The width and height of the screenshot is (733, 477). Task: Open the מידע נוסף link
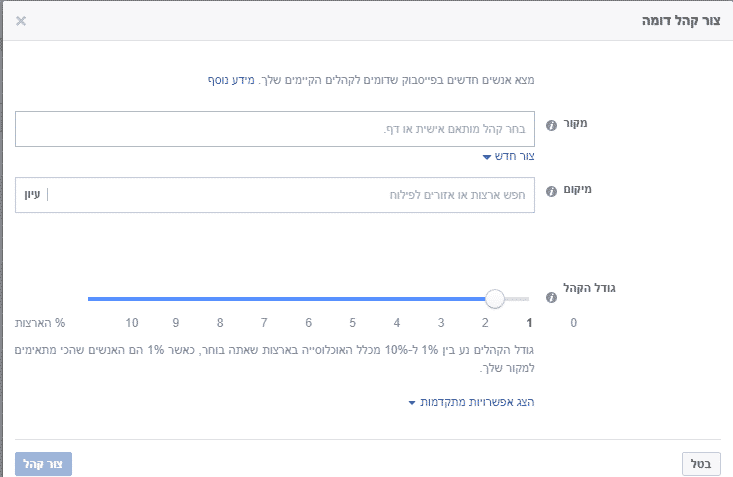click(231, 80)
